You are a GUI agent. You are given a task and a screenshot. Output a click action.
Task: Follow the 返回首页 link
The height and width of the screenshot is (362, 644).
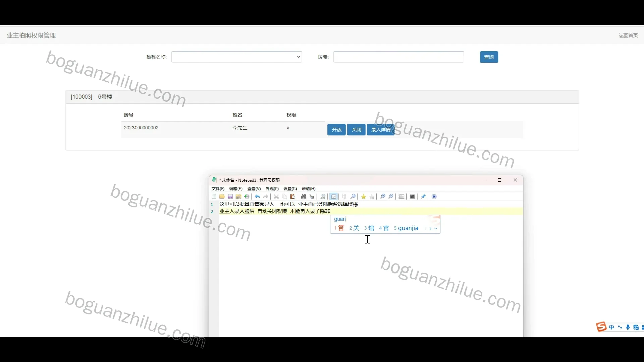628,36
